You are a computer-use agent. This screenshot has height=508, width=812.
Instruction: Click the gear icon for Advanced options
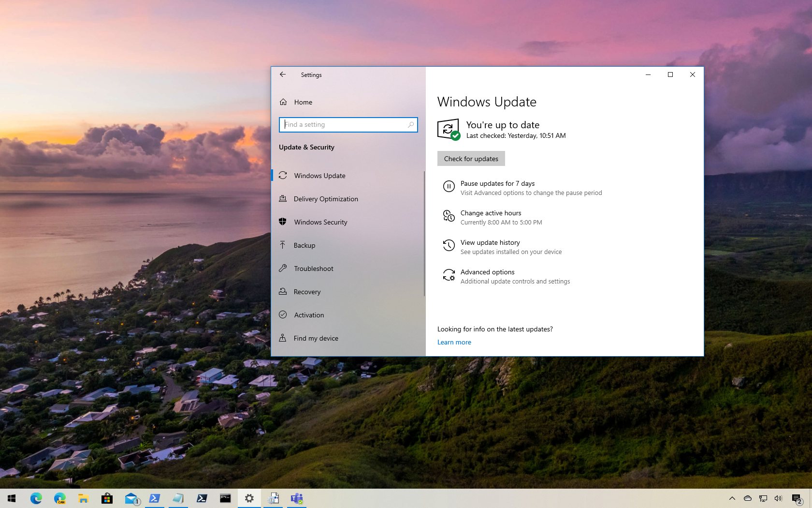point(449,275)
